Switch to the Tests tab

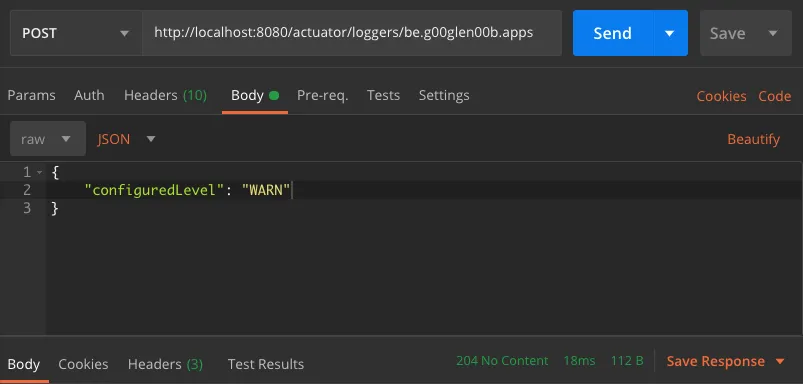[383, 95]
